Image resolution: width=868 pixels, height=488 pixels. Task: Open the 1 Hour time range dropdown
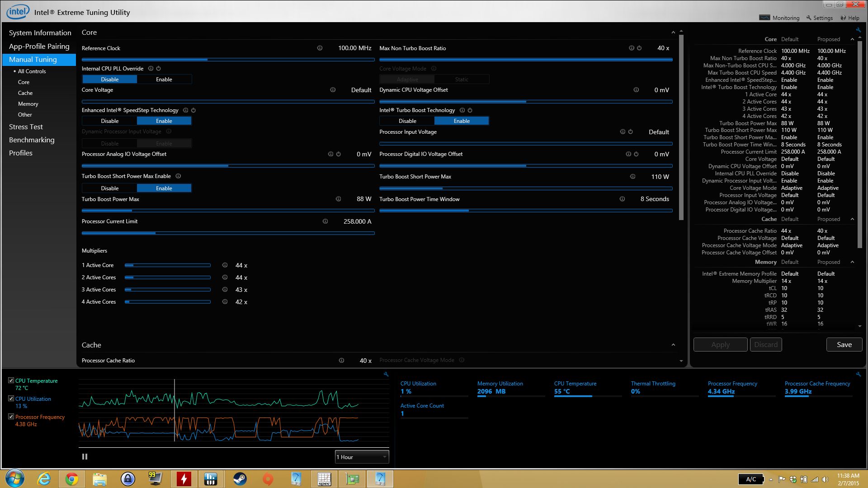point(362,457)
